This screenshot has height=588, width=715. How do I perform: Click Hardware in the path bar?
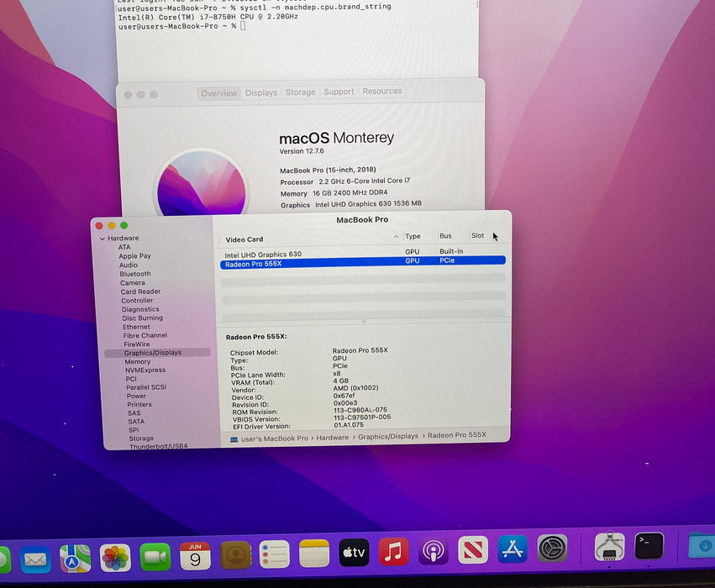pos(333,438)
